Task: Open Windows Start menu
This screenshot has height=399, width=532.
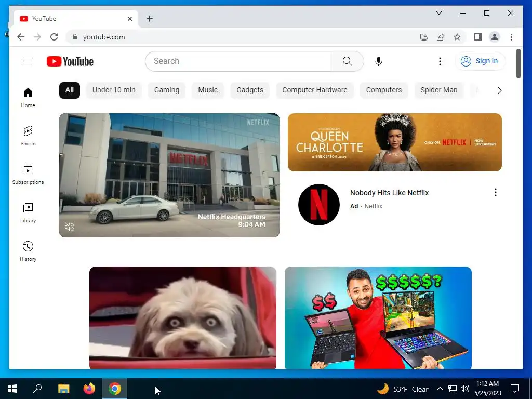Action: point(12,389)
